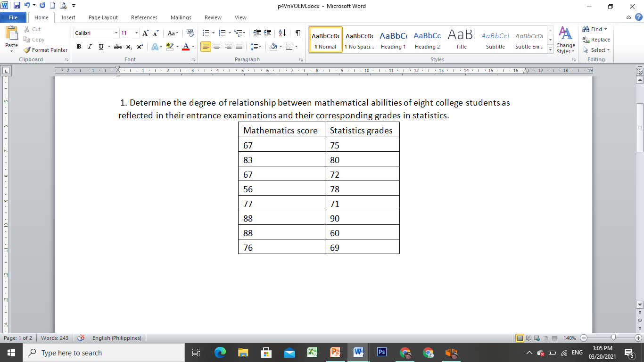Image resolution: width=644 pixels, height=362 pixels.
Task: Open Change Case Aa dropdown
Action: click(x=173, y=33)
